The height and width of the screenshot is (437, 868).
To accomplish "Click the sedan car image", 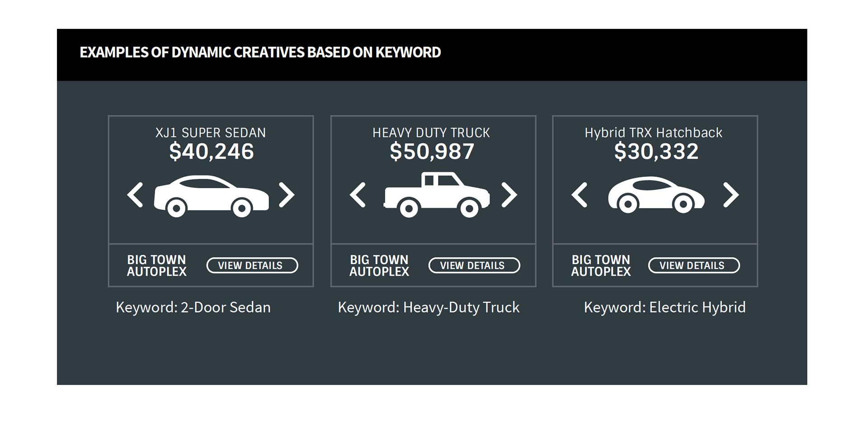I will (211, 196).
